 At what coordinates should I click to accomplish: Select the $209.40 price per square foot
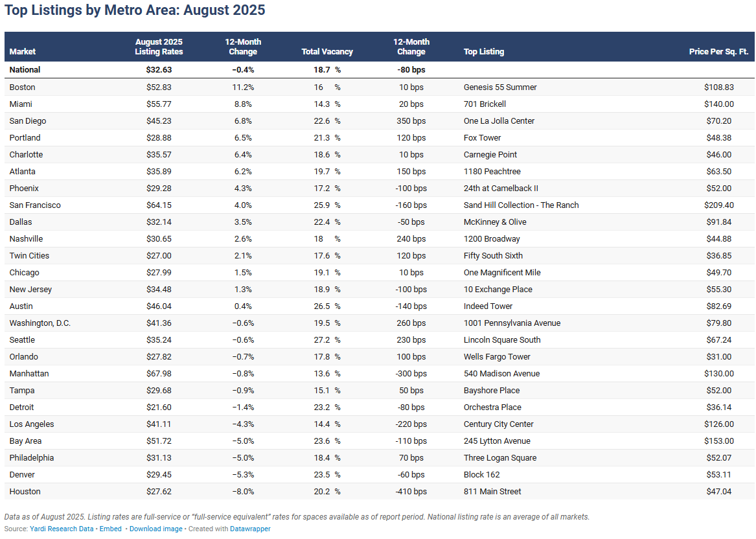[719, 205]
